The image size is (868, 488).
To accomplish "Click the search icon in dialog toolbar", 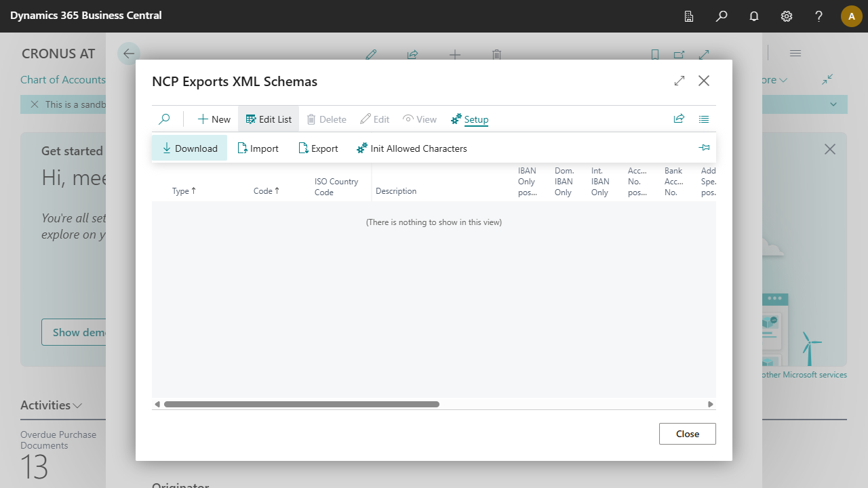I will point(164,119).
